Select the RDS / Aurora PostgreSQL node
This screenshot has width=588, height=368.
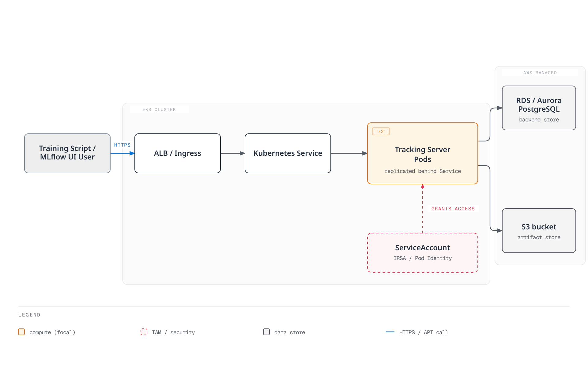(x=539, y=108)
